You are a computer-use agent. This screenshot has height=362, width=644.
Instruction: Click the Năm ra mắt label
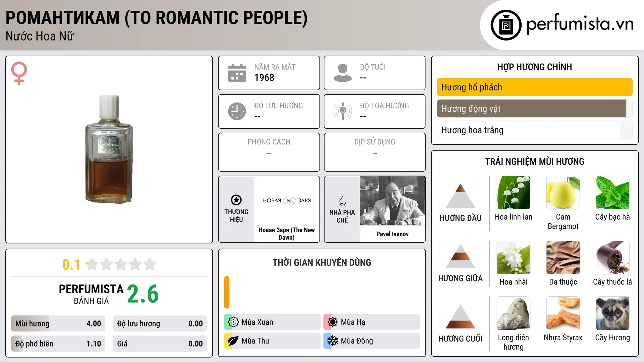(x=275, y=67)
